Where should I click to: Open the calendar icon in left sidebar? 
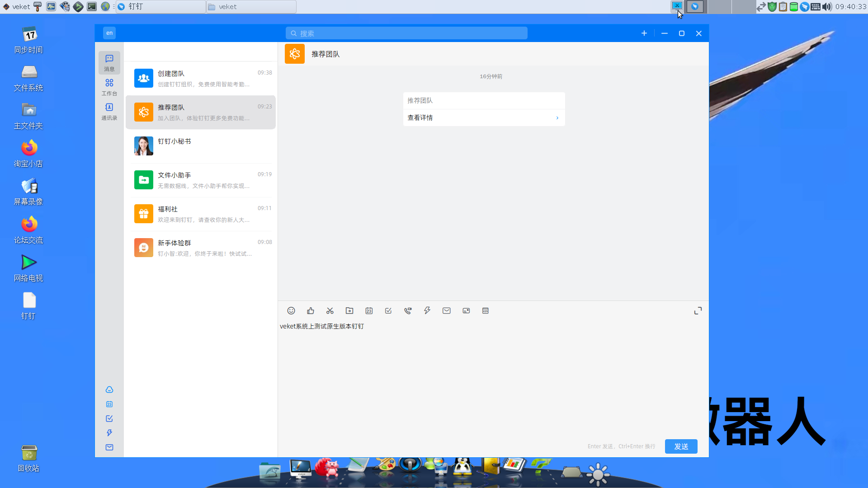pyautogui.click(x=109, y=404)
